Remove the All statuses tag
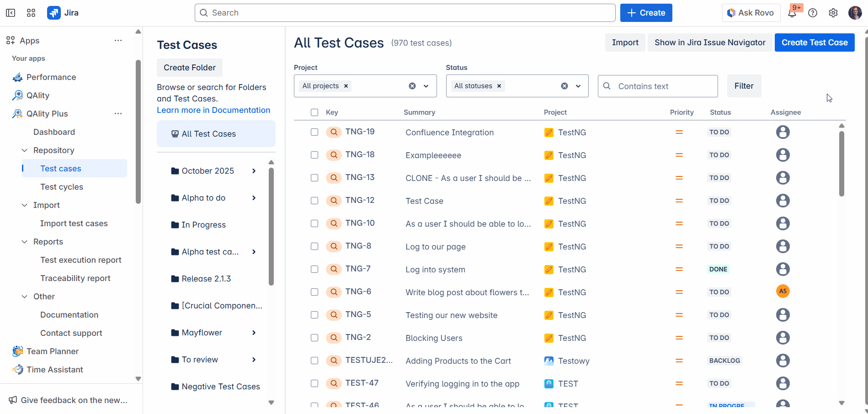 [499, 86]
